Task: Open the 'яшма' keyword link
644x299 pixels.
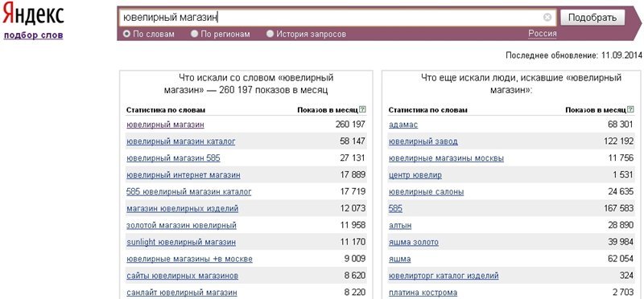Action: 399,259
